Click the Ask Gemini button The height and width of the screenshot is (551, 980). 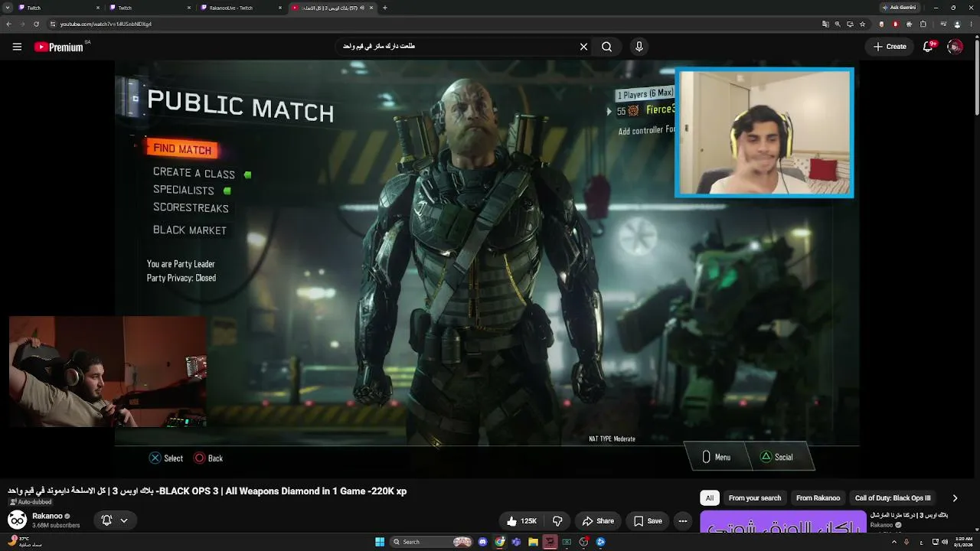click(899, 8)
